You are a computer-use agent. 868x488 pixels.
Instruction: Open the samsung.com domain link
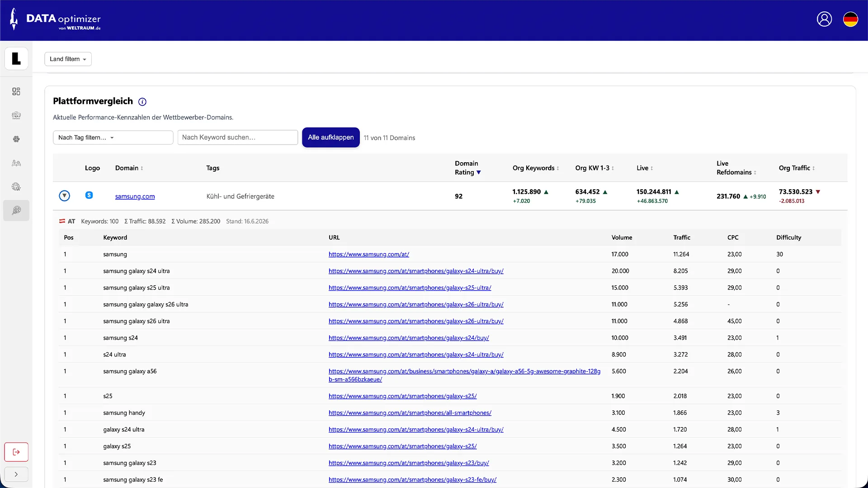pyautogui.click(x=135, y=196)
